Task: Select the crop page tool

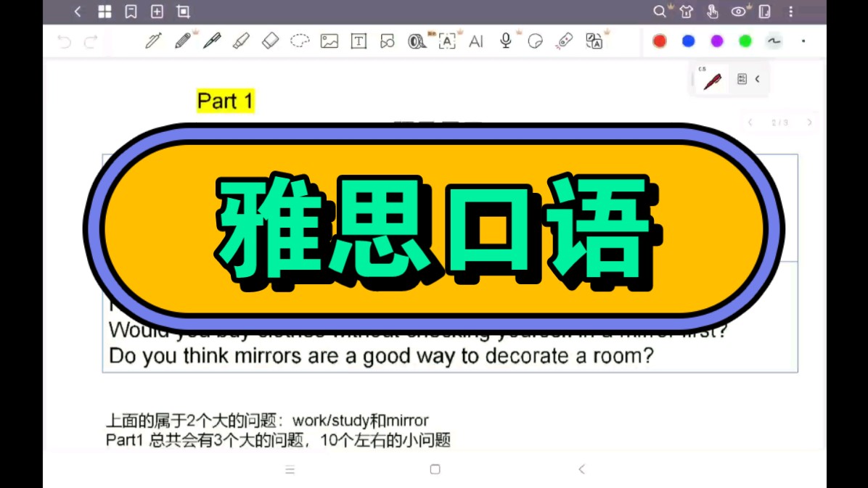Action: click(183, 12)
